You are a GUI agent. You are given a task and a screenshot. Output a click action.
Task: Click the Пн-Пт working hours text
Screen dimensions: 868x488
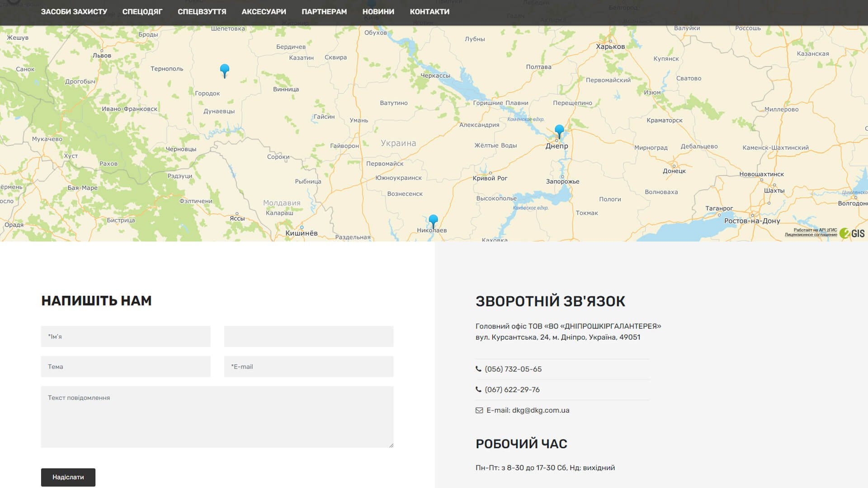(x=545, y=468)
